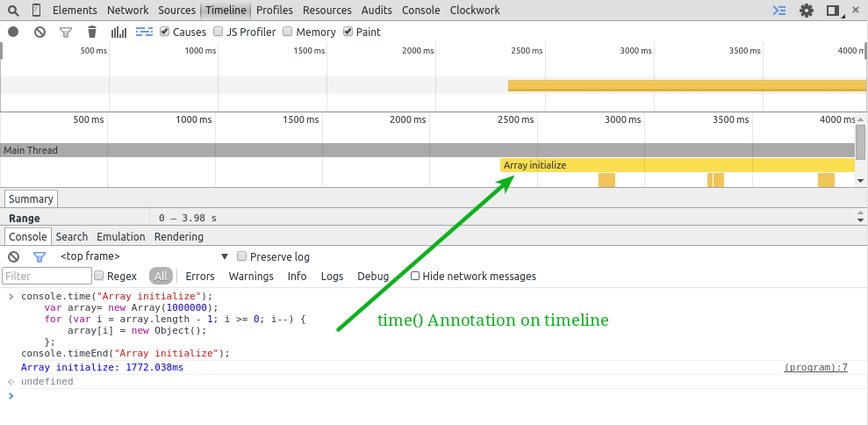Open the (program):7 source link
This screenshot has height=425, width=868.
point(815,367)
